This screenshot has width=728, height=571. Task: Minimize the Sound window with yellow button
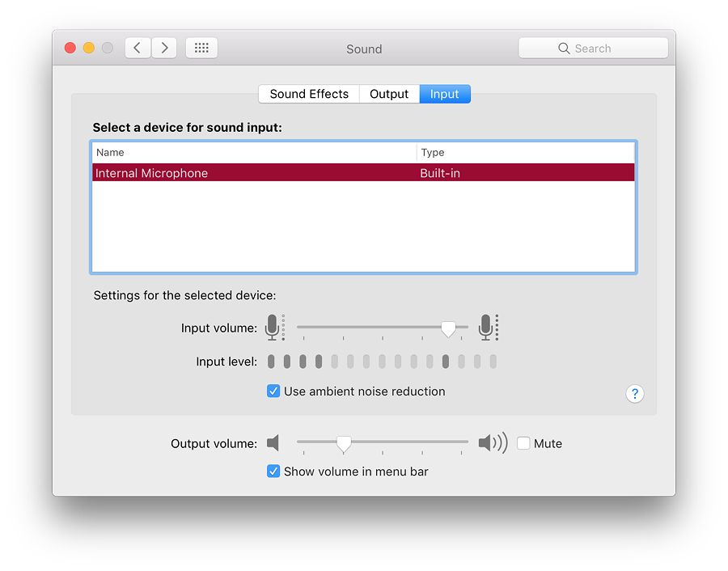tap(89, 48)
